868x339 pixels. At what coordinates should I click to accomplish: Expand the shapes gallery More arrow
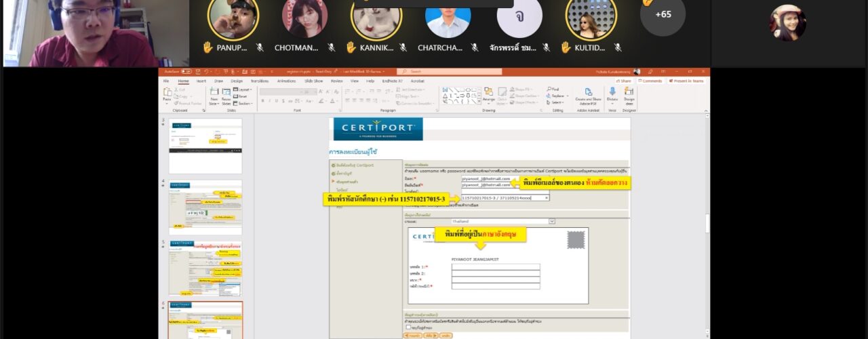[479, 100]
